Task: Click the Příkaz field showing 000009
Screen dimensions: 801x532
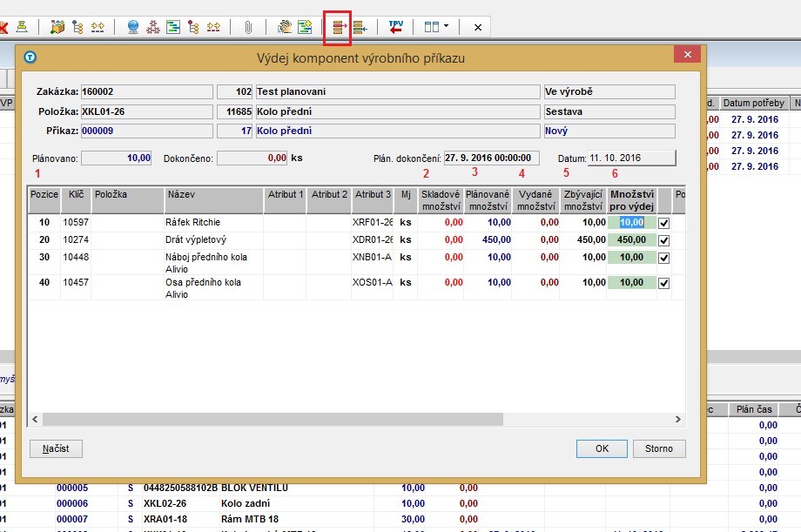Action: [x=146, y=131]
